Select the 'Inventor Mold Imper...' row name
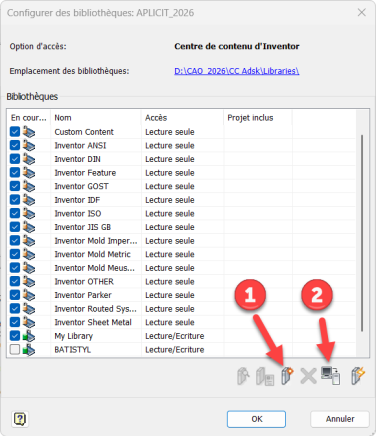 tap(96, 241)
